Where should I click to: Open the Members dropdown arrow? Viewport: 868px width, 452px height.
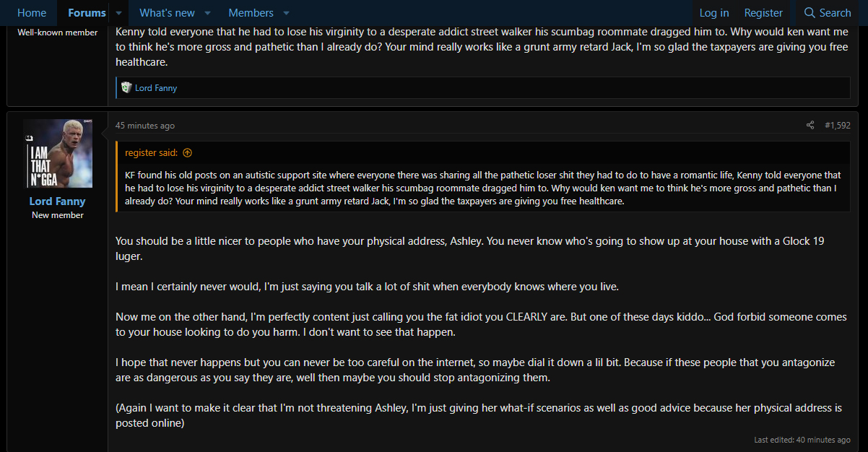[x=286, y=13]
